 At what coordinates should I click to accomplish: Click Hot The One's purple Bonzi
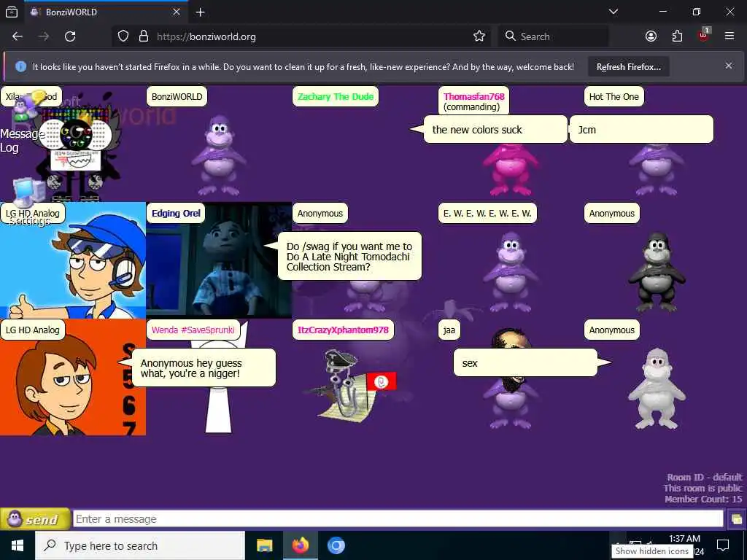point(657,170)
